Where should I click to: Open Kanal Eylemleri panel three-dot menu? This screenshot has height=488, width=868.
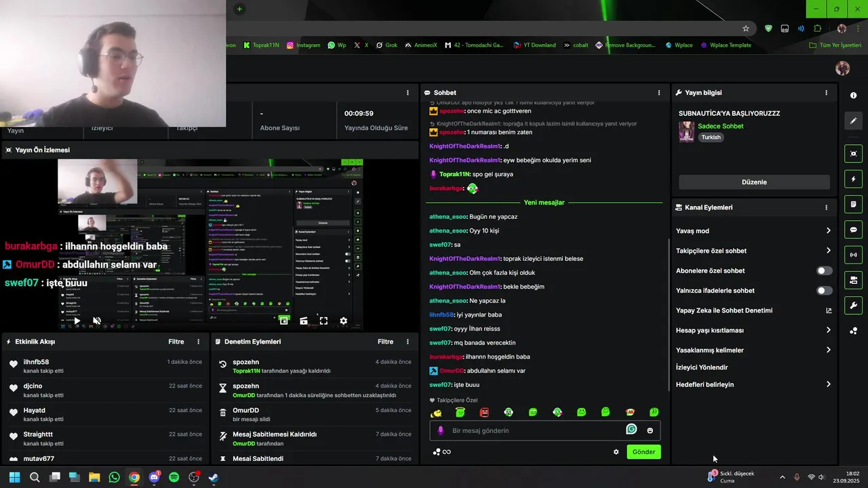pos(826,207)
